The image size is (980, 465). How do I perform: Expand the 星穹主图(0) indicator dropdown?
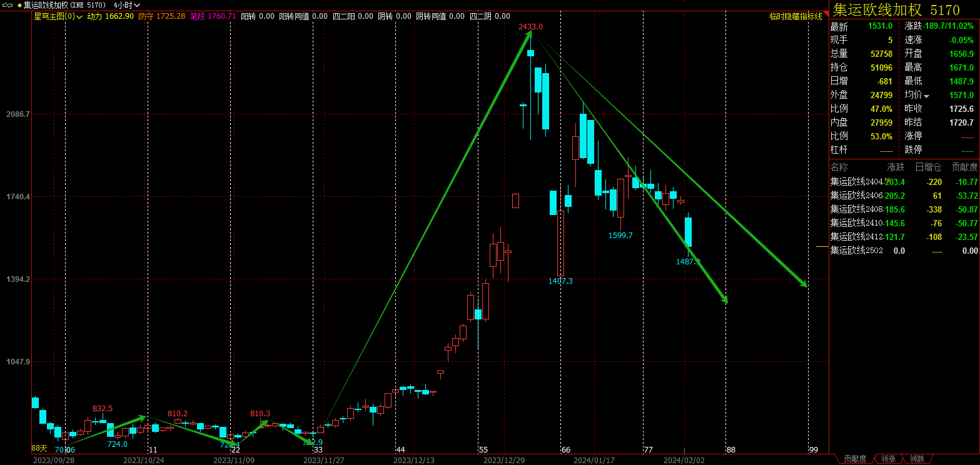58,16
